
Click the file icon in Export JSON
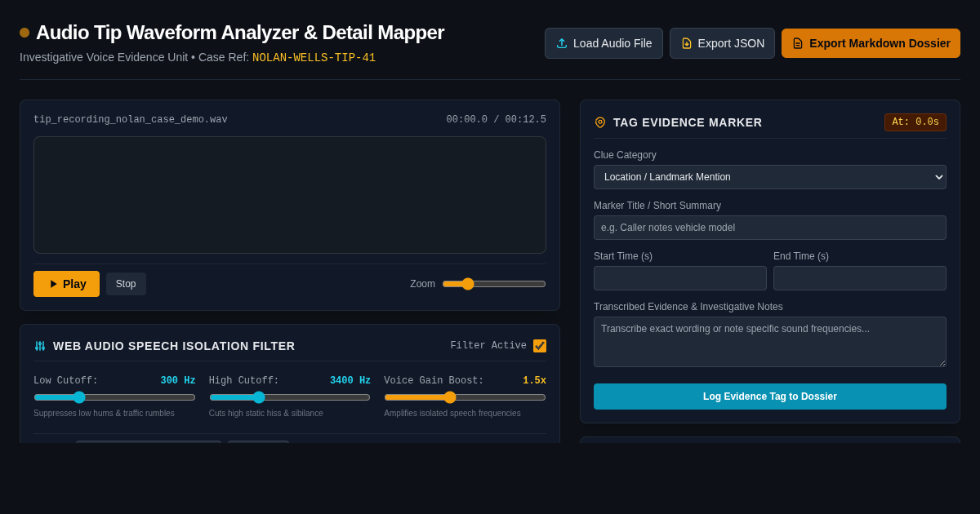click(x=687, y=43)
